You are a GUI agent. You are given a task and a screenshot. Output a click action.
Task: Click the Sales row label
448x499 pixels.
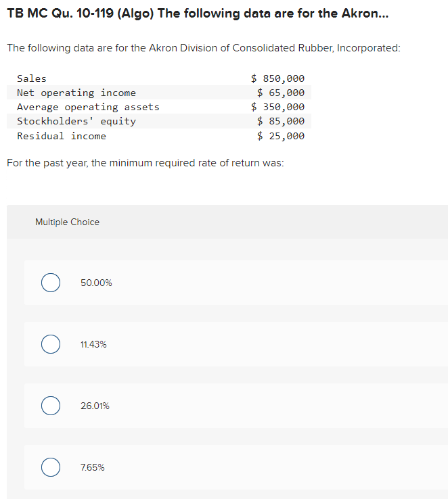click(x=32, y=78)
